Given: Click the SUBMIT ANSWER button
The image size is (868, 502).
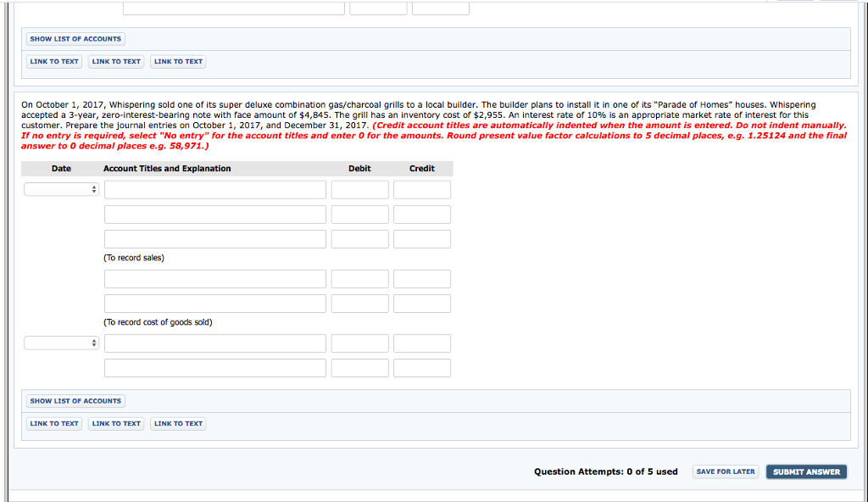Looking at the screenshot, I should [807, 471].
